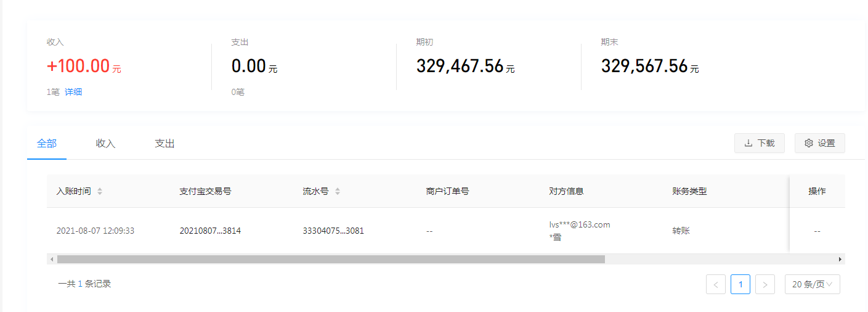Go to next page arrow
Image resolution: width=868 pixels, height=312 pixels.
click(765, 284)
